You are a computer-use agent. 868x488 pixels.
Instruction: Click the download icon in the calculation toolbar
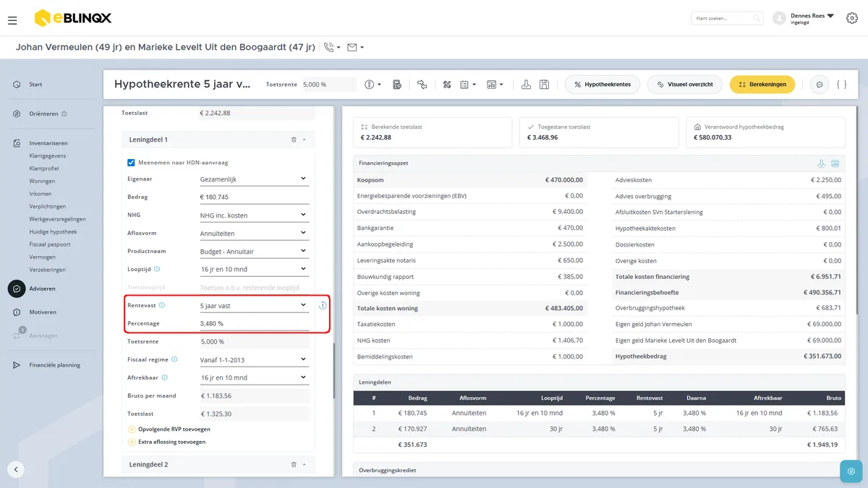click(527, 85)
